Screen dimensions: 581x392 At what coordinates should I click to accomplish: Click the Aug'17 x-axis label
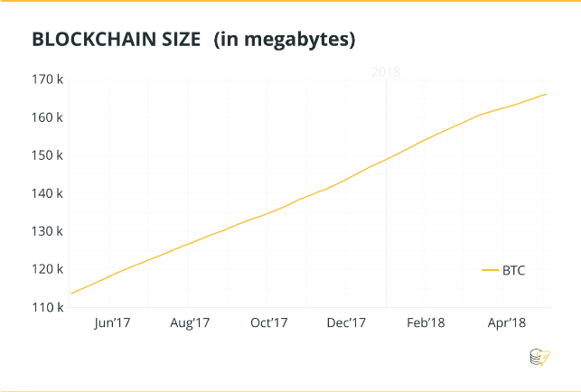click(x=190, y=322)
